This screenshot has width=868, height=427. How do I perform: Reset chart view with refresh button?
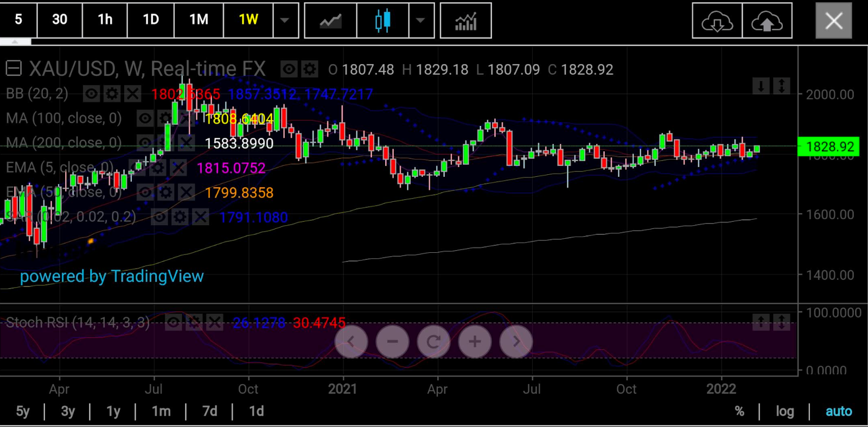(x=433, y=341)
